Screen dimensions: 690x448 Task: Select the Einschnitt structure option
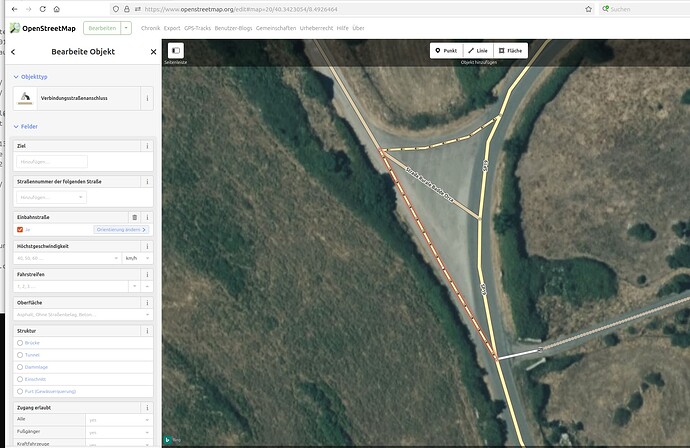tap(20, 379)
